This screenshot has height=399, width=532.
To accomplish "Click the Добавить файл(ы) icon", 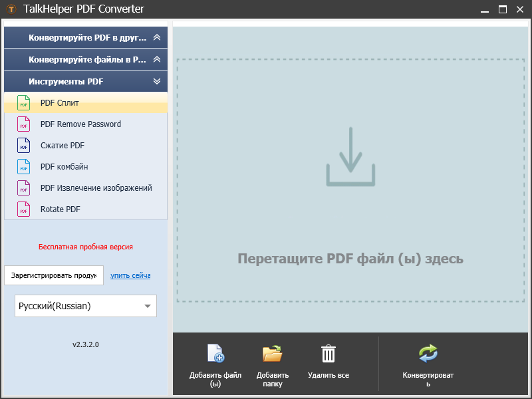I will click(215, 353).
